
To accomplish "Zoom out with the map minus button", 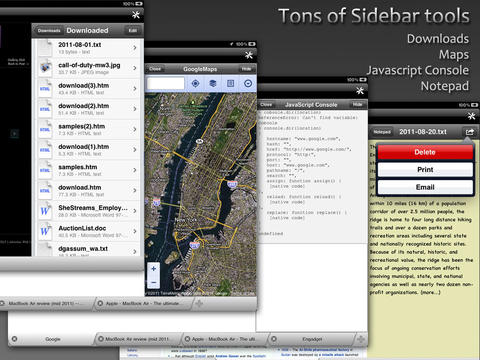I will (154, 283).
